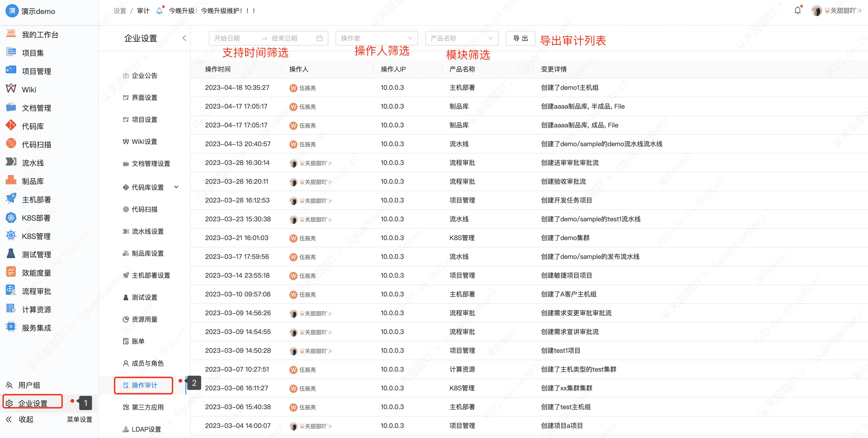Click the announcement bell beside 审计
Image resolution: width=868 pixels, height=438 pixels.
159,11
